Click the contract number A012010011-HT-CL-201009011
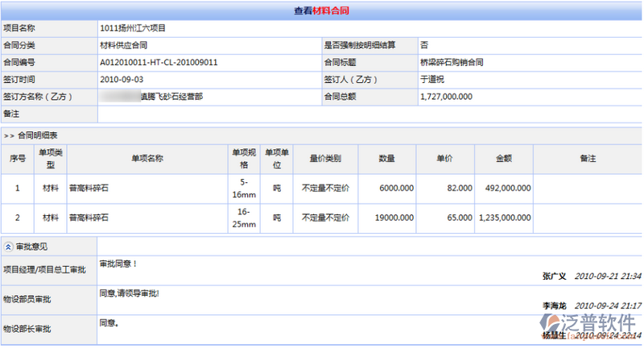This screenshot has height=349, width=644. click(159, 62)
